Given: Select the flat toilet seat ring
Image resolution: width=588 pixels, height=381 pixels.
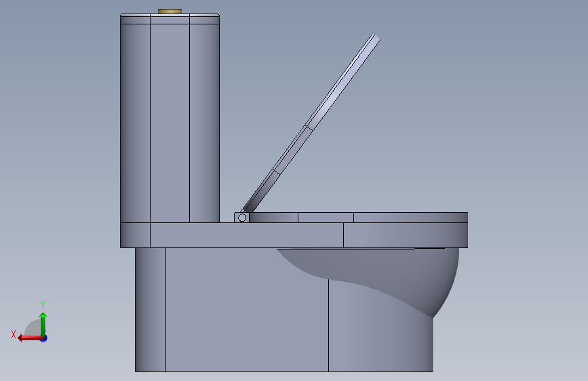Looking at the screenshot, I should click(x=358, y=218).
